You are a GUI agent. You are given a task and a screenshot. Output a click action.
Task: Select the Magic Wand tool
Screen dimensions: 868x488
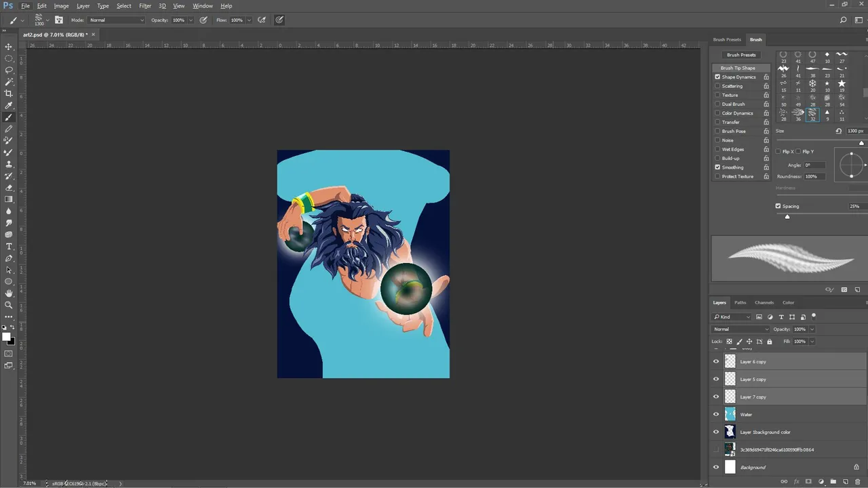pyautogui.click(x=9, y=81)
